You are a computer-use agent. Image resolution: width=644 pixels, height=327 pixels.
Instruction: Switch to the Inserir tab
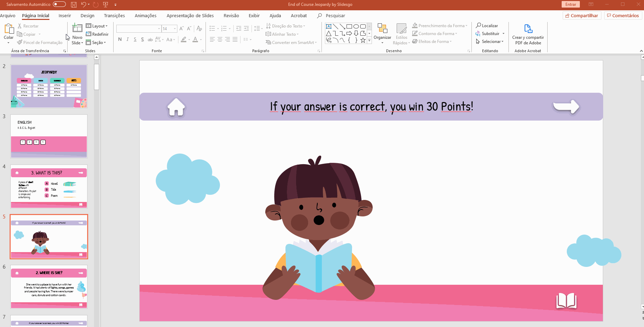65,15
